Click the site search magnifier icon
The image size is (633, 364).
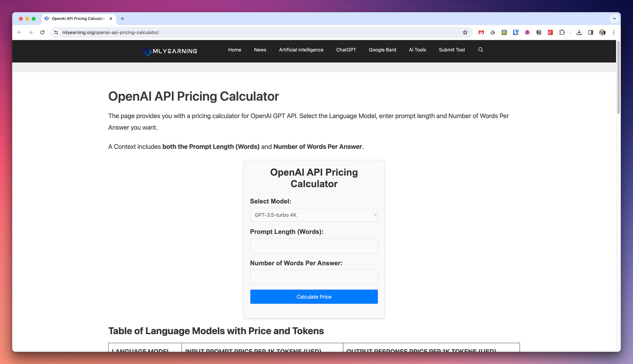click(x=480, y=50)
